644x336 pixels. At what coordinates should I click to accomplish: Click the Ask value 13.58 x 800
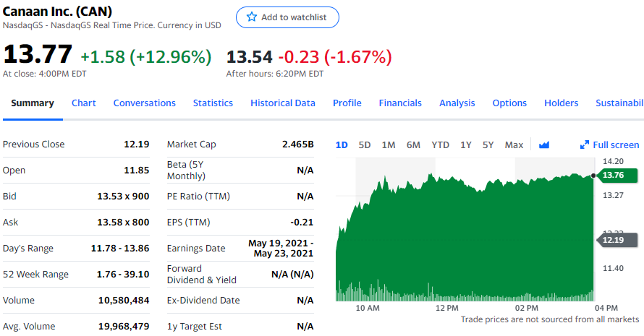[123, 223]
